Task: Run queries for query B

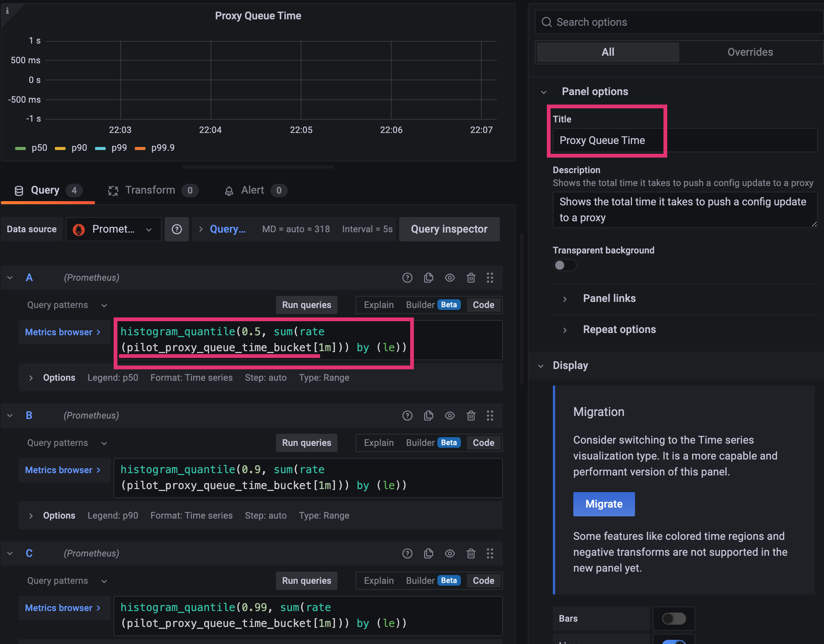Action: (x=307, y=443)
